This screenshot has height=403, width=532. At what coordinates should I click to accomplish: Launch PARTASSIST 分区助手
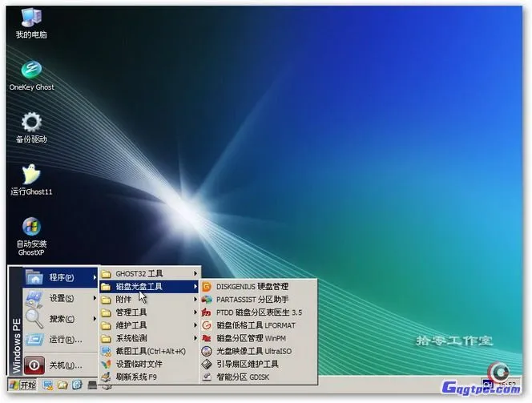258,300
